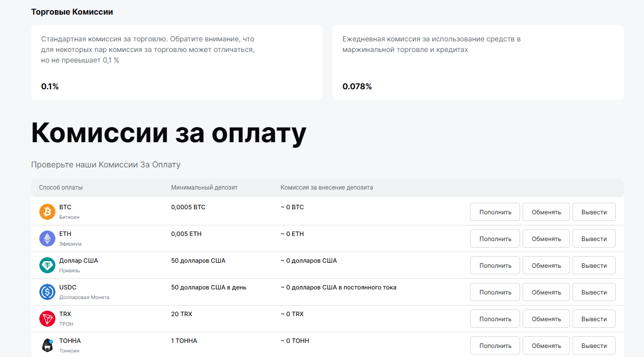Click the 50 долларов США в день cell
This screenshot has width=644, height=357.
(209, 287)
